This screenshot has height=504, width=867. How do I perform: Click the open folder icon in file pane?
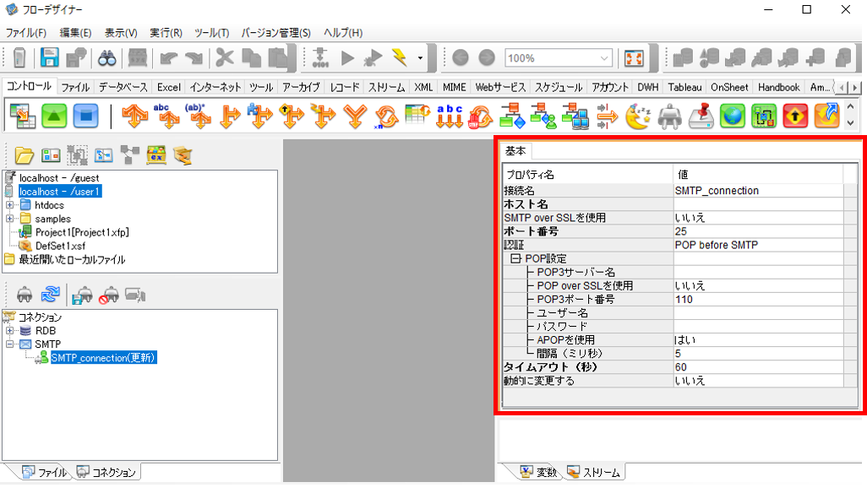24,156
